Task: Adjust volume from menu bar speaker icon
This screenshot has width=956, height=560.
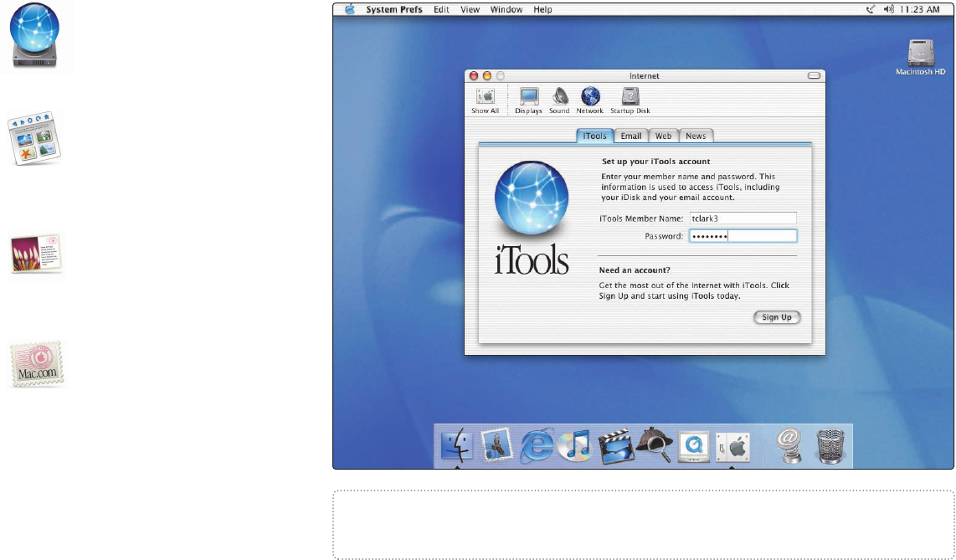Action: [x=888, y=9]
